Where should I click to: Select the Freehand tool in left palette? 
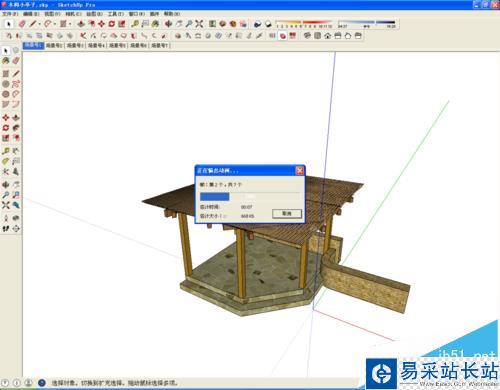pos(16,84)
